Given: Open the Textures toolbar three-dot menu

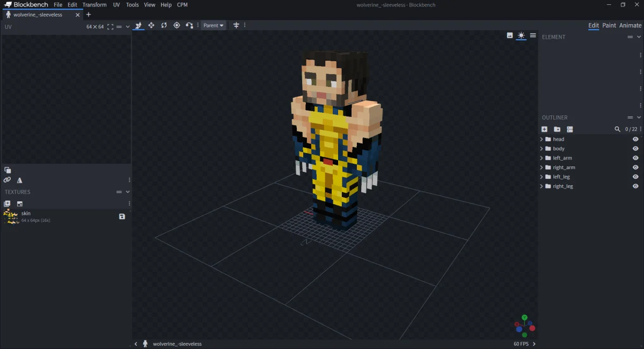Looking at the screenshot, I should coord(129,203).
